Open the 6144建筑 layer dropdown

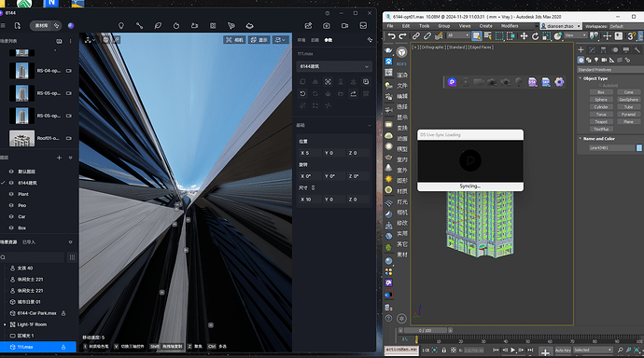334,66
